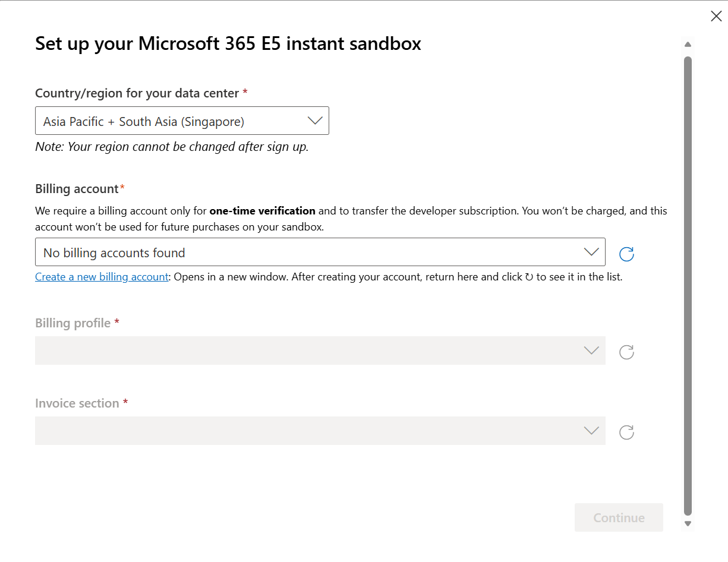Click the 'one-time verification' bold text
Image resolution: width=728 pixels, height=562 pixels.
(263, 211)
